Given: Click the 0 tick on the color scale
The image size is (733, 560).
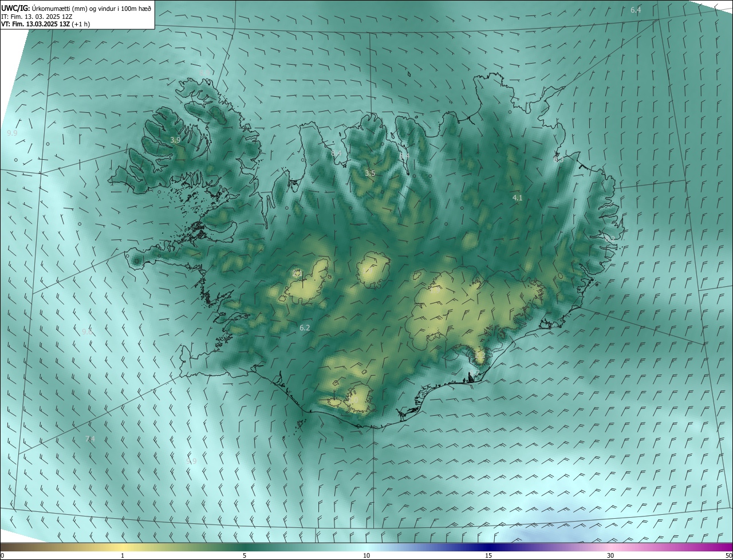Looking at the screenshot, I should 2,556.
